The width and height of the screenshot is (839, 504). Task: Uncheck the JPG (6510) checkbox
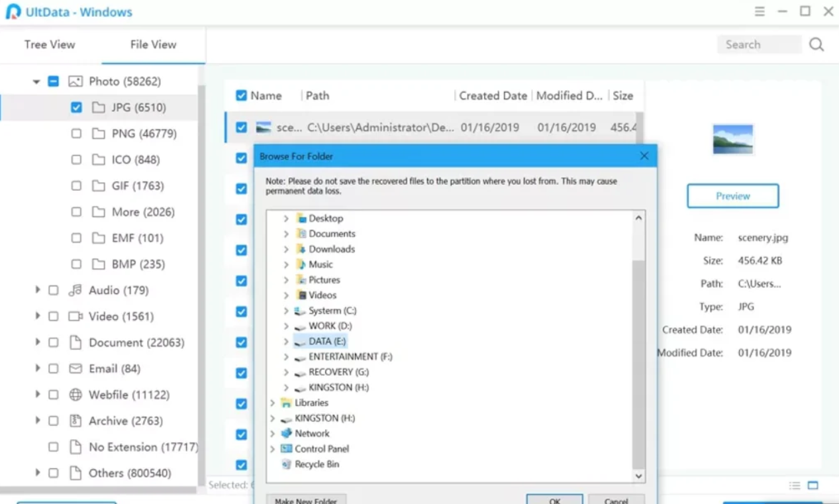pos(77,107)
